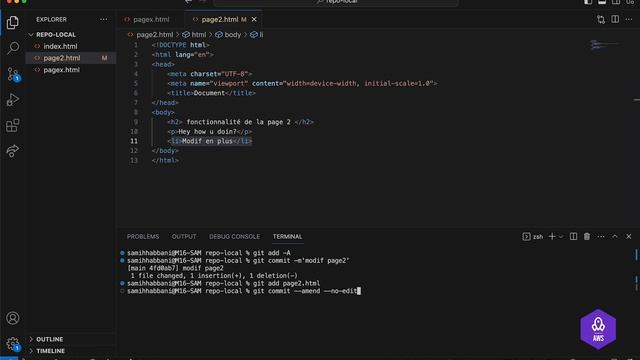
Task: Split the editor right
Action: (x=615, y=20)
